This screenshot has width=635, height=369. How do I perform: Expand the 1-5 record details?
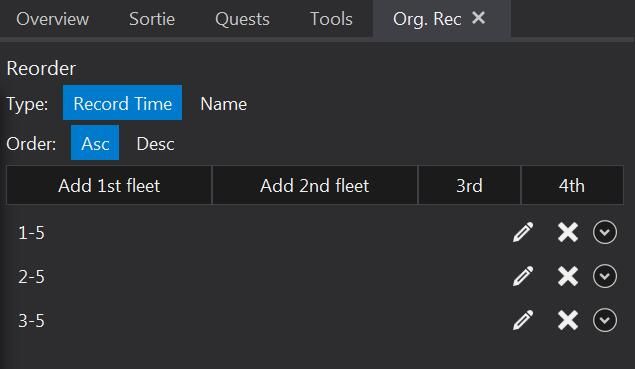click(x=605, y=232)
